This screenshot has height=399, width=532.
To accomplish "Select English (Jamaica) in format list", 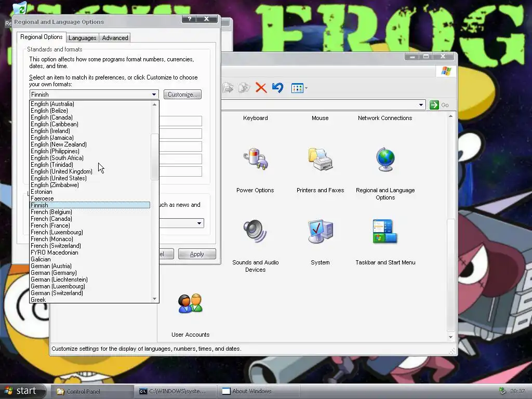I will (x=90, y=138).
